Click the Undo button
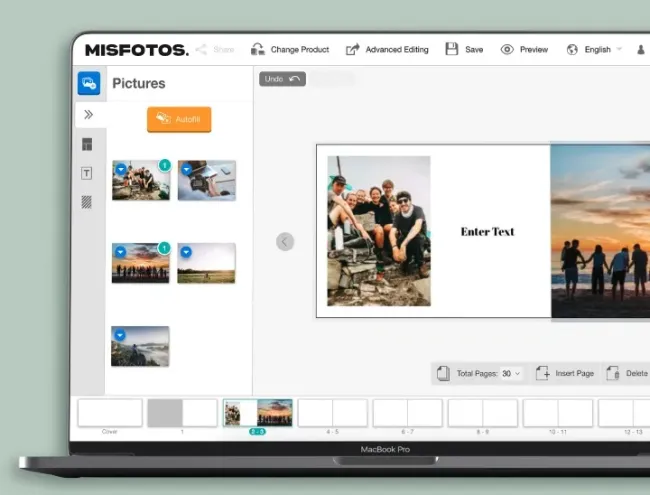The width and height of the screenshot is (650, 495). pos(282,79)
